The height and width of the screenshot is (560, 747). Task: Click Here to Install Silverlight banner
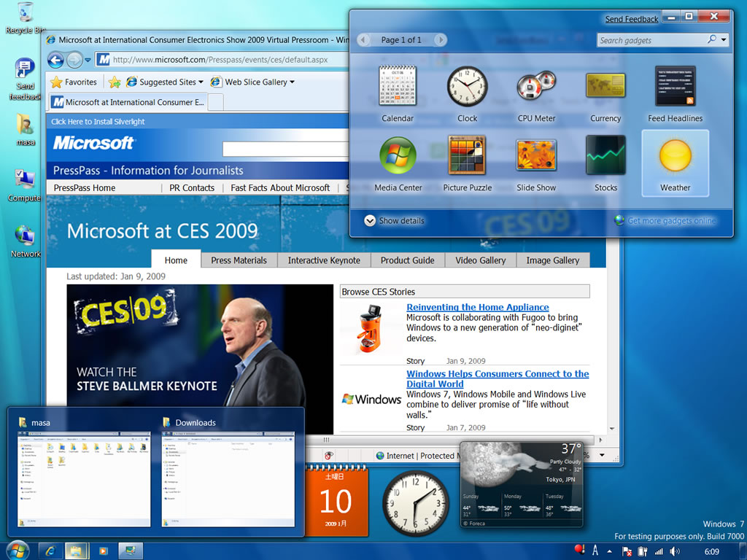tap(98, 122)
